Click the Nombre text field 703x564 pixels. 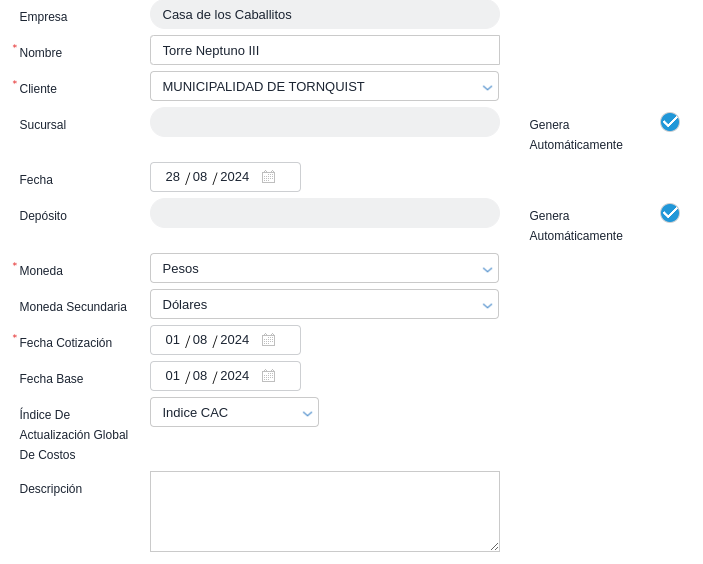click(324, 50)
